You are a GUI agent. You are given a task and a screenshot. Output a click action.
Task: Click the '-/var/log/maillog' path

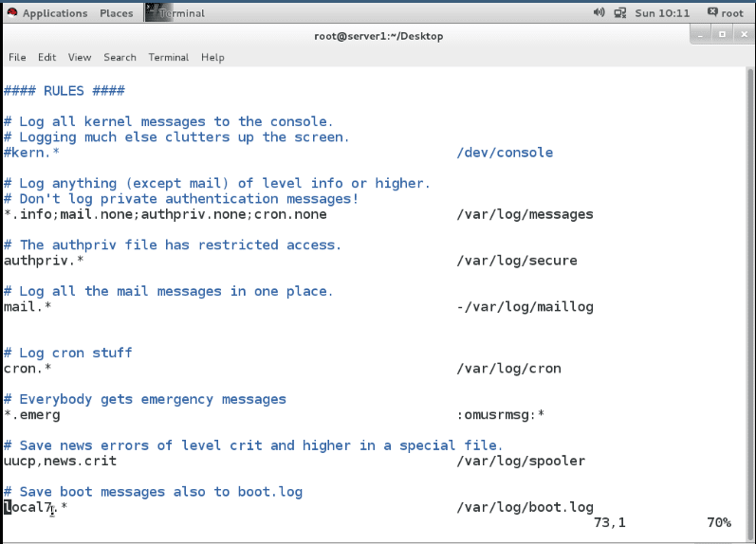click(526, 307)
